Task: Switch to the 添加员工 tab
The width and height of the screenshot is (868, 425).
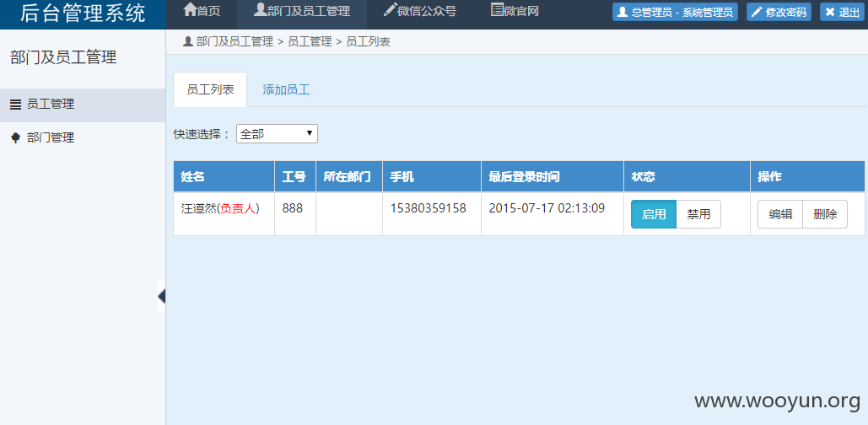Action: 286,89
